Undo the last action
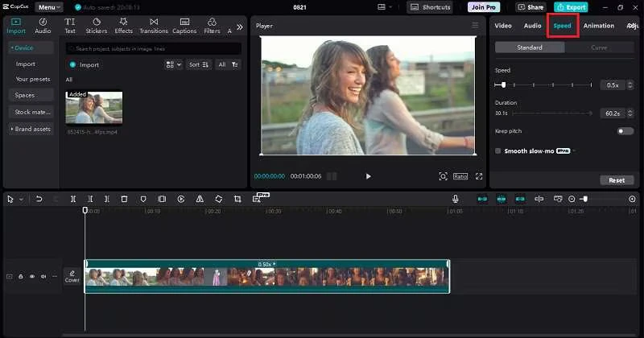 click(39, 200)
